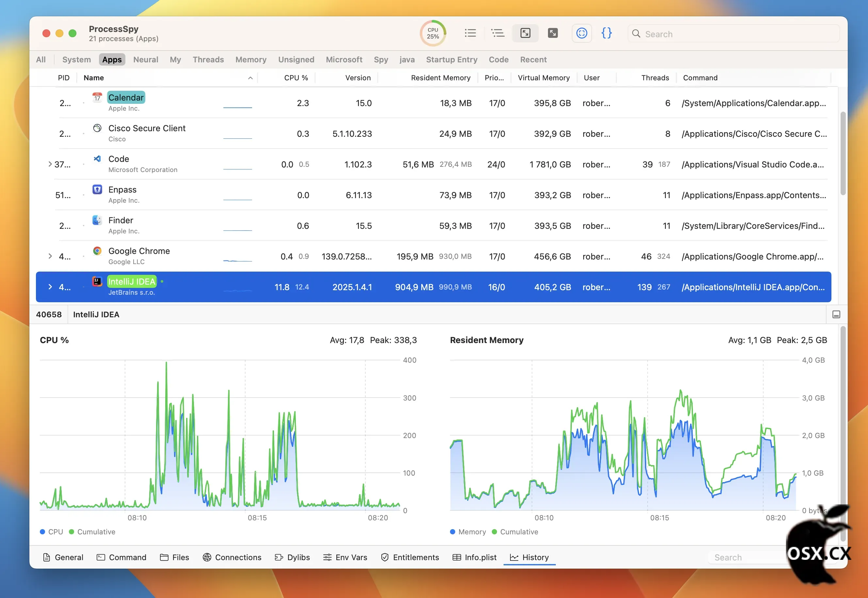This screenshot has width=868, height=598.
Task: Switch to the Entitlements tab
Action: (410, 557)
